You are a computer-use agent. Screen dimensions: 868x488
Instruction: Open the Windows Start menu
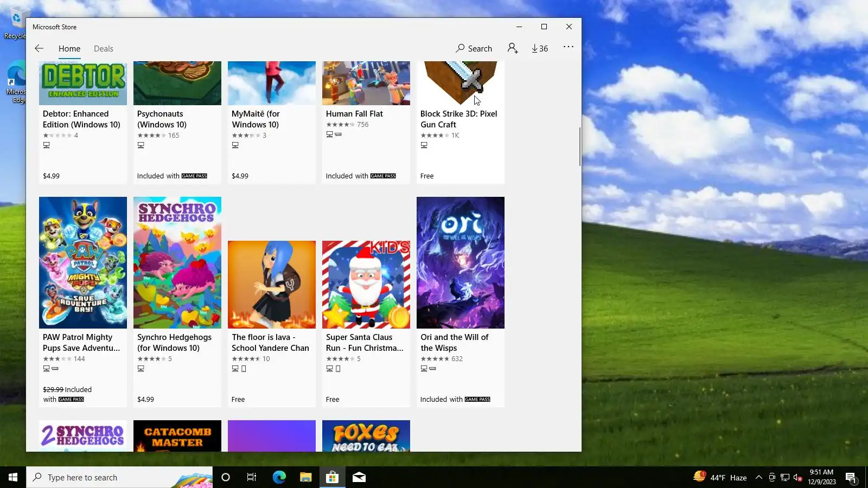[x=13, y=477]
